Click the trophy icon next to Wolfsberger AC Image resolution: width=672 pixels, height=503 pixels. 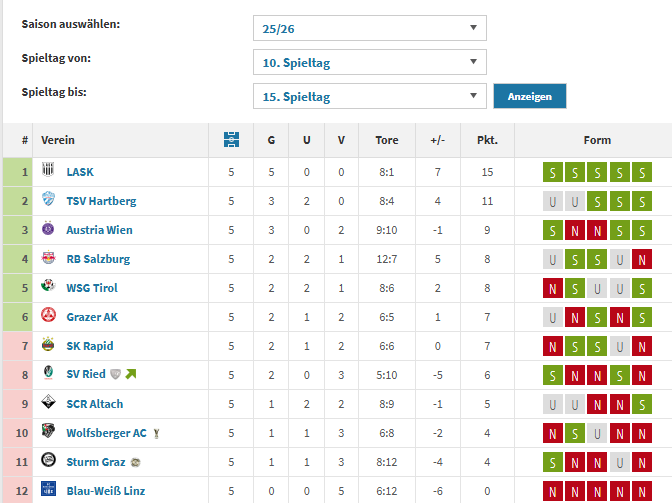tap(155, 433)
